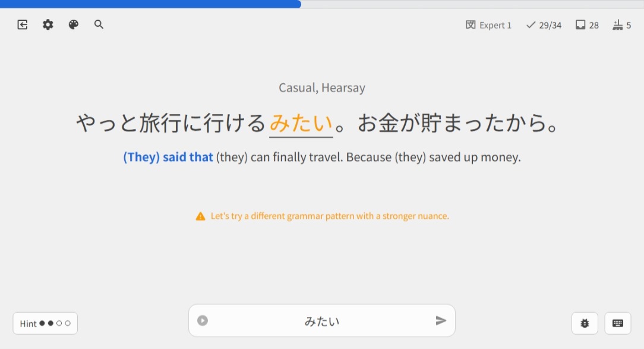Image resolution: width=644 pixels, height=349 pixels.
Task: Play audio using the circular play button
Action: 203,321
